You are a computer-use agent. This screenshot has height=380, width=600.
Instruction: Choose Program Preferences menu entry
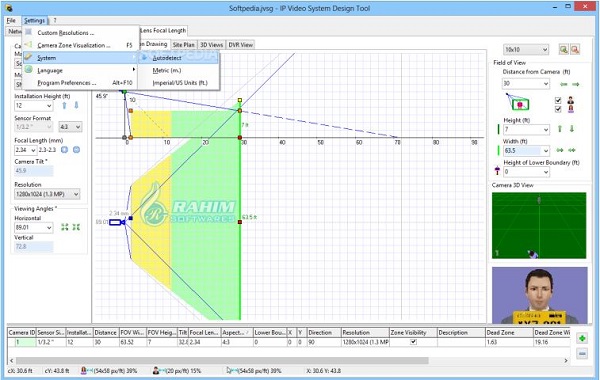point(80,83)
